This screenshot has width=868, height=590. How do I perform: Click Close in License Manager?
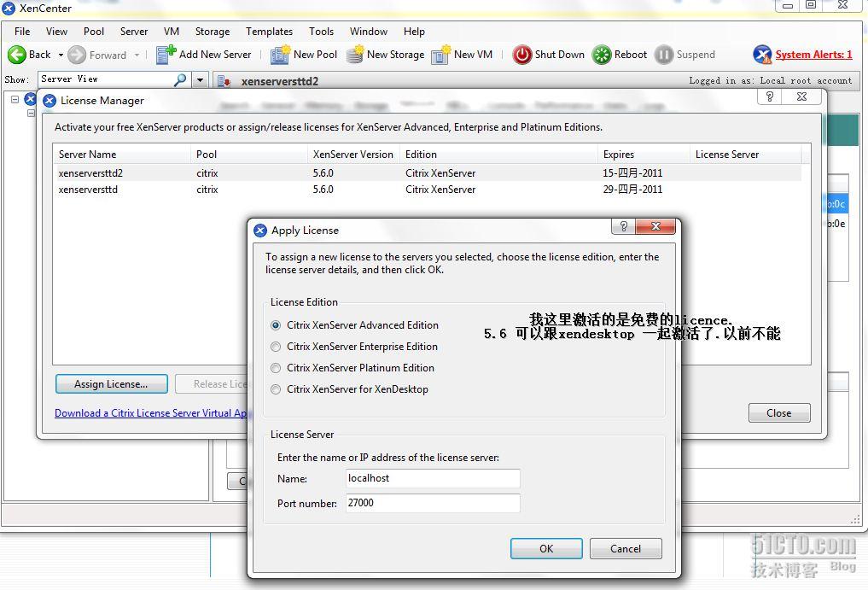coord(779,412)
